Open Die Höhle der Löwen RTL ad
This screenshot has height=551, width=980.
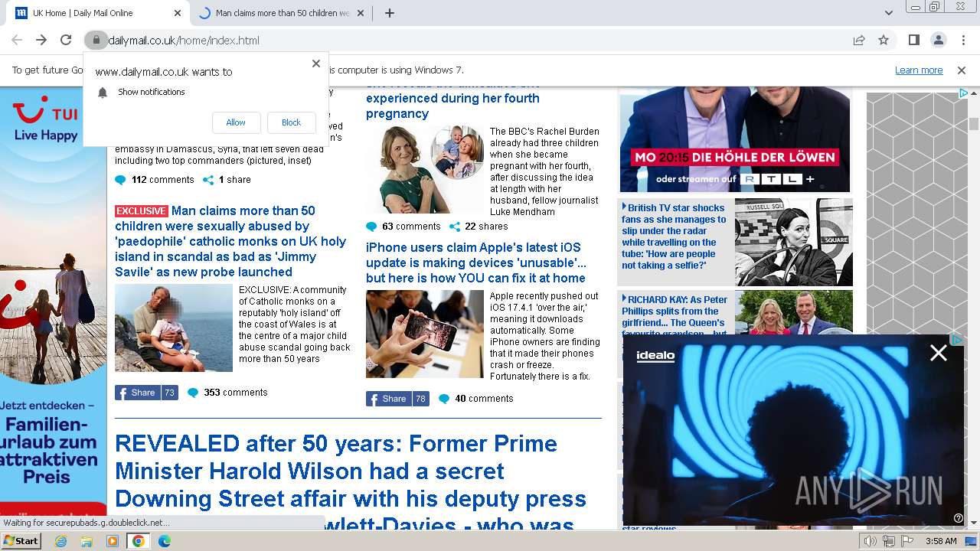pyautogui.click(x=735, y=139)
